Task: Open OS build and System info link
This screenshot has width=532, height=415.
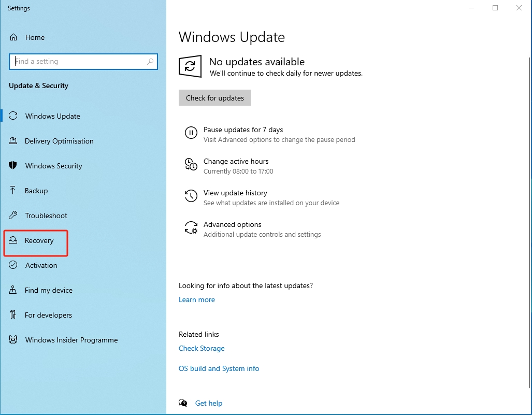Action: click(219, 368)
